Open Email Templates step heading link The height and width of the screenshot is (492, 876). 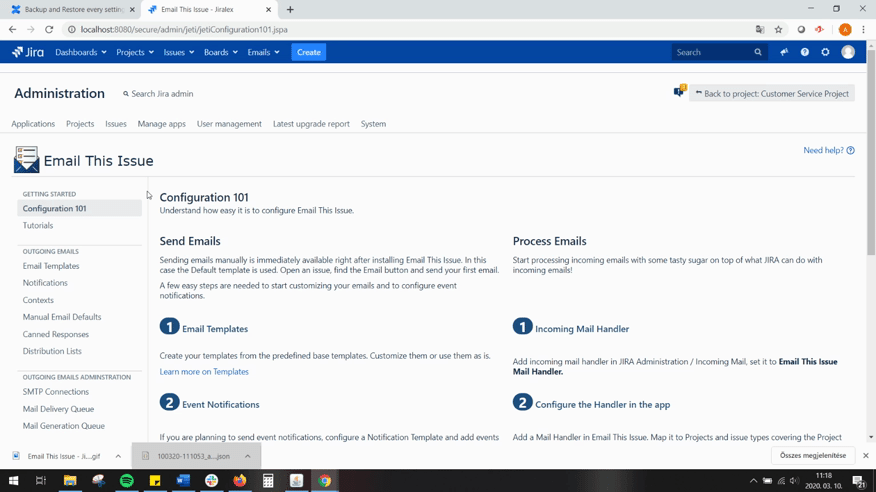(x=215, y=329)
